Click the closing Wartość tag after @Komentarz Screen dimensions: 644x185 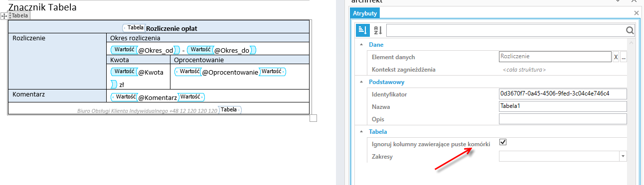pos(191,97)
